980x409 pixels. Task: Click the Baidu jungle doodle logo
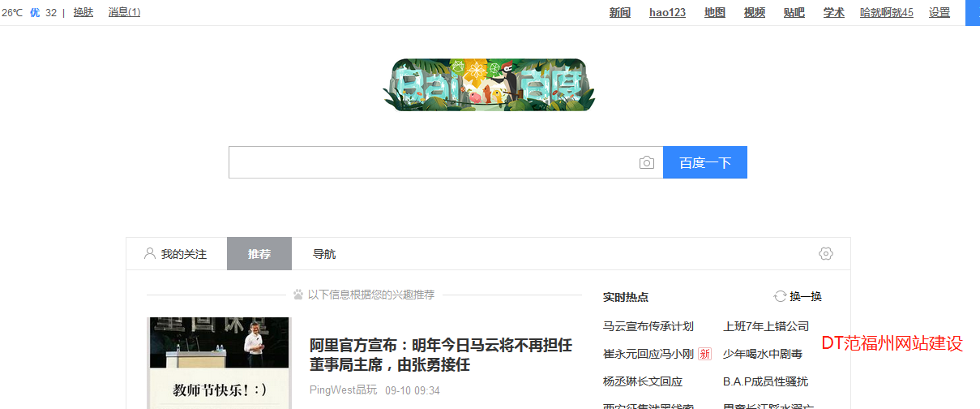point(489,84)
